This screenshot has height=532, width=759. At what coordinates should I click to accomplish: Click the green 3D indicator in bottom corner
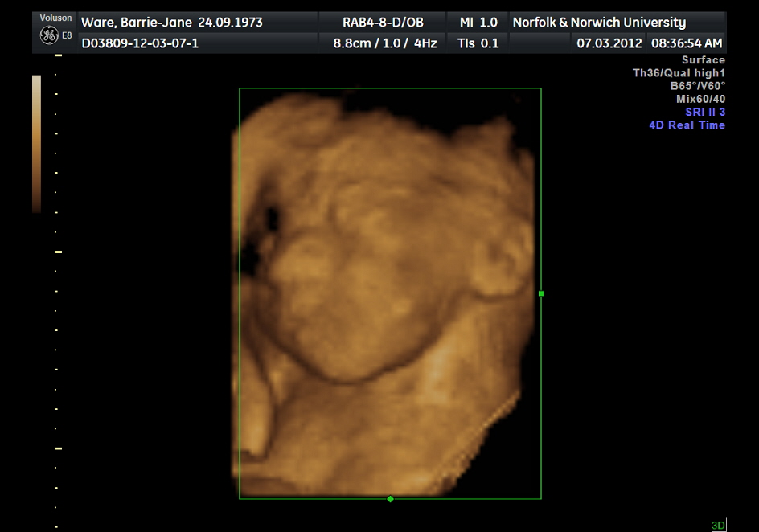718,526
